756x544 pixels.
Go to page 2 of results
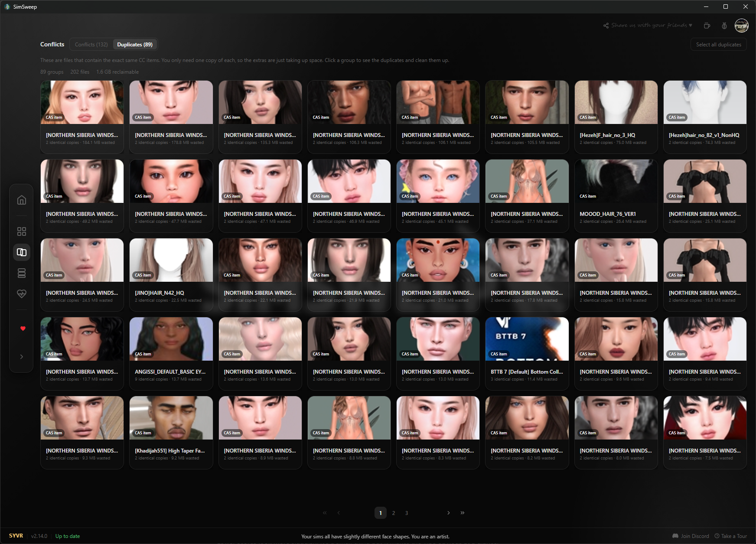394,513
